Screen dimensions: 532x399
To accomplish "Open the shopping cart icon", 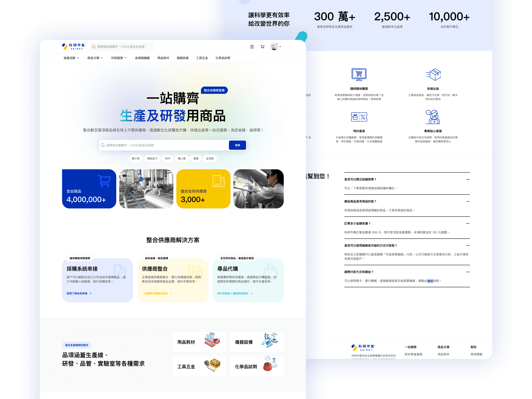I will tap(262, 47).
